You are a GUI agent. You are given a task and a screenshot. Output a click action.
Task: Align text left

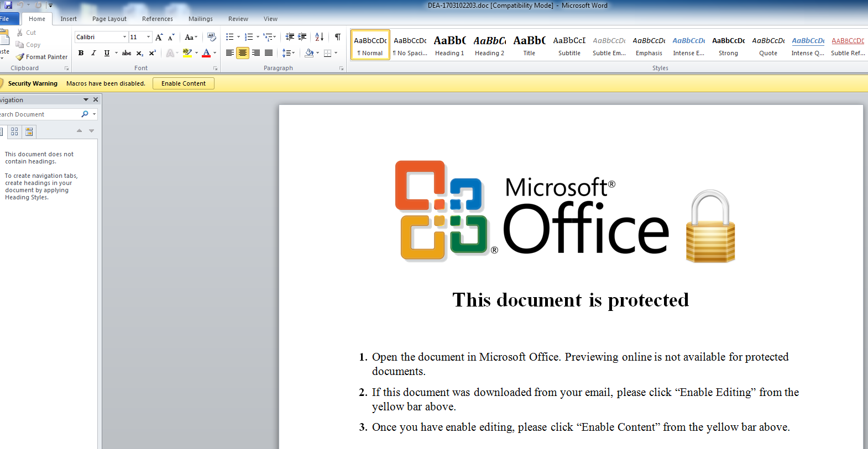(230, 53)
